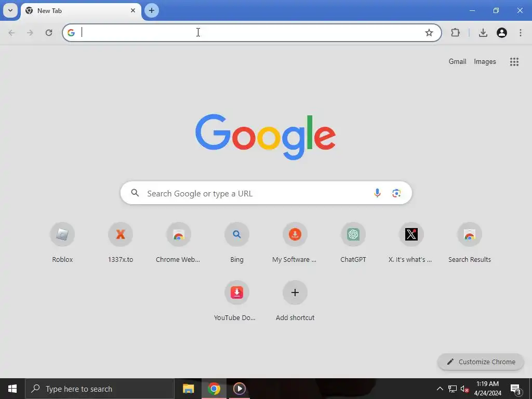Restore down the Chrome window
Screen dimensions: 532x399
pyautogui.click(x=496, y=10)
